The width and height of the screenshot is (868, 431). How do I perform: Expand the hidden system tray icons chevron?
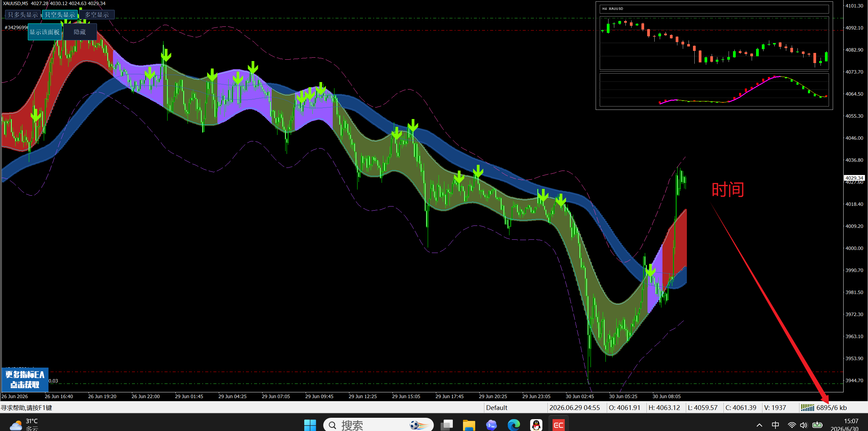point(759,425)
